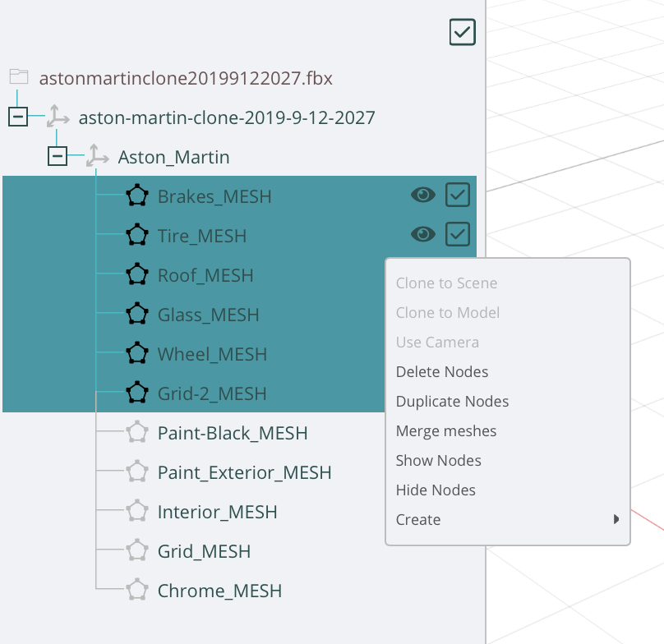
Task: Uncheck the Tire_MESH checkbox
Action: [x=457, y=235]
